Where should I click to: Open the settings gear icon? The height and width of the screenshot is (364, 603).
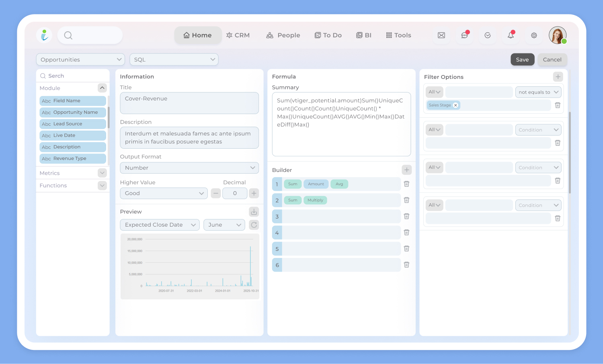(x=534, y=35)
